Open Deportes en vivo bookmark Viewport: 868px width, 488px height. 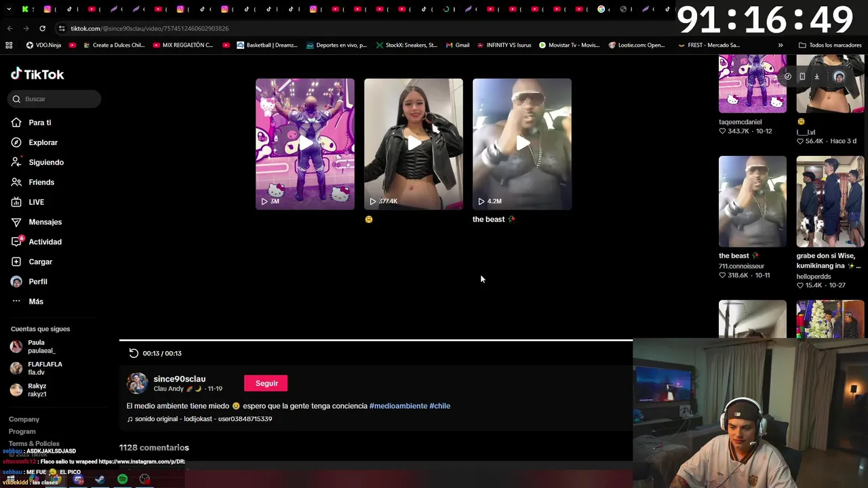coord(336,45)
